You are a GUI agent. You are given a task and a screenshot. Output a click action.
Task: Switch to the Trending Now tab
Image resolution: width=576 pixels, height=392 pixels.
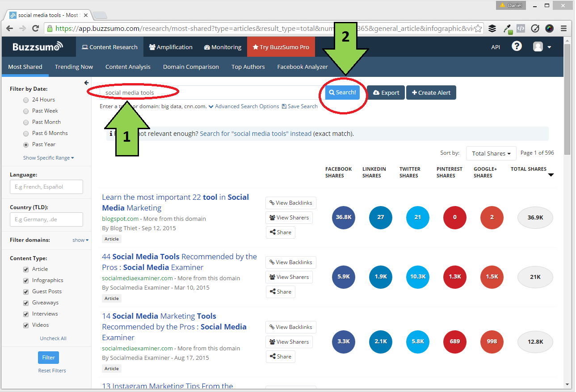(x=74, y=67)
